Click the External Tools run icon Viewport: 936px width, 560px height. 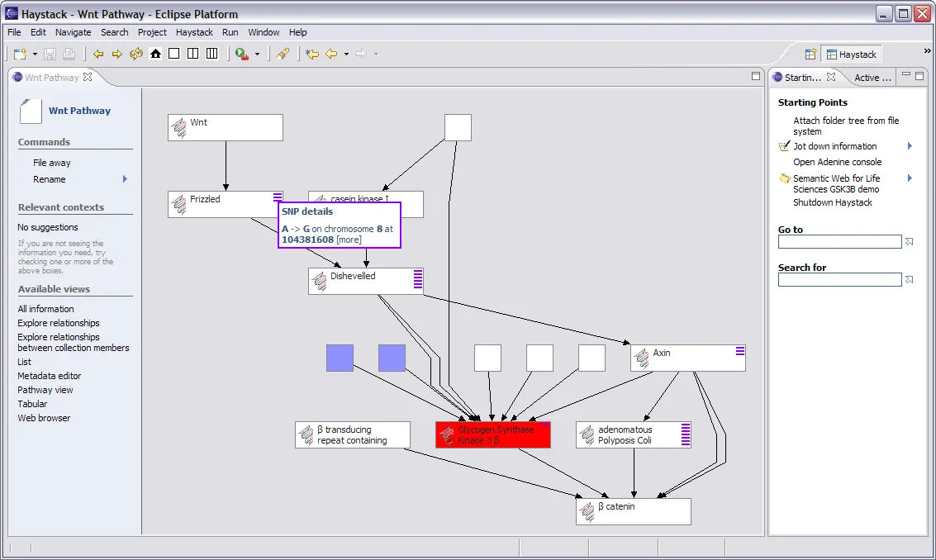241,54
